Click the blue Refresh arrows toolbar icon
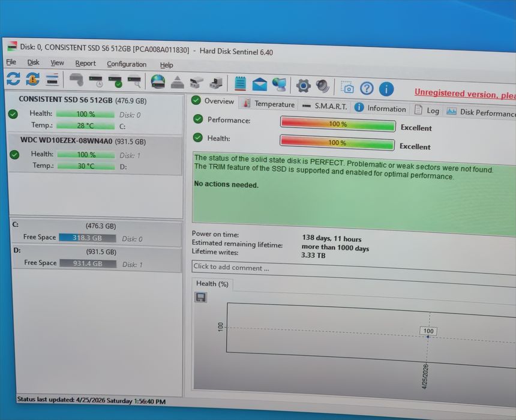Screen dimensions: 516x420 coord(13,79)
